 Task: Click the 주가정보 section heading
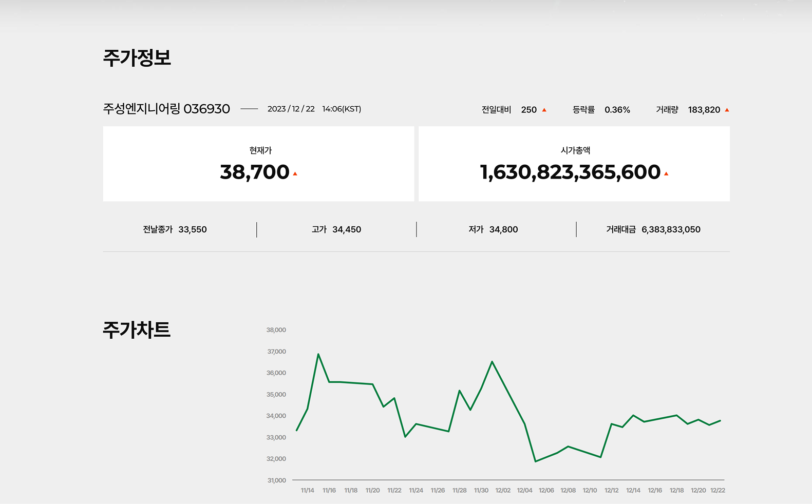tap(137, 57)
